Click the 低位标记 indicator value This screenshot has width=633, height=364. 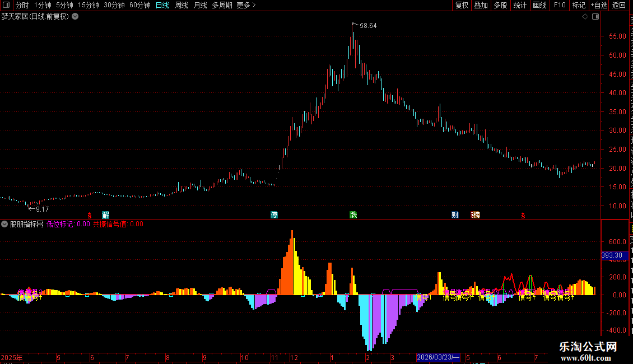tap(68, 224)
